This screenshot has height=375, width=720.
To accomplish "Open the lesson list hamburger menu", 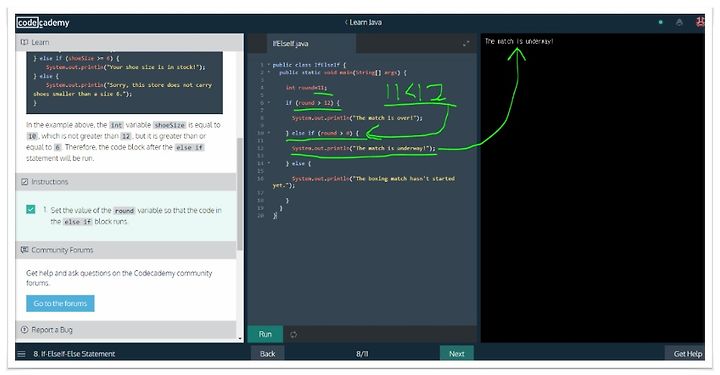I will point(22,354).
